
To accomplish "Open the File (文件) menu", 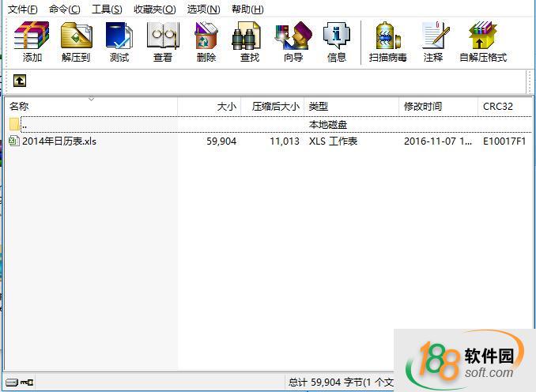I will pyautogui.click(x=22, y=9).
